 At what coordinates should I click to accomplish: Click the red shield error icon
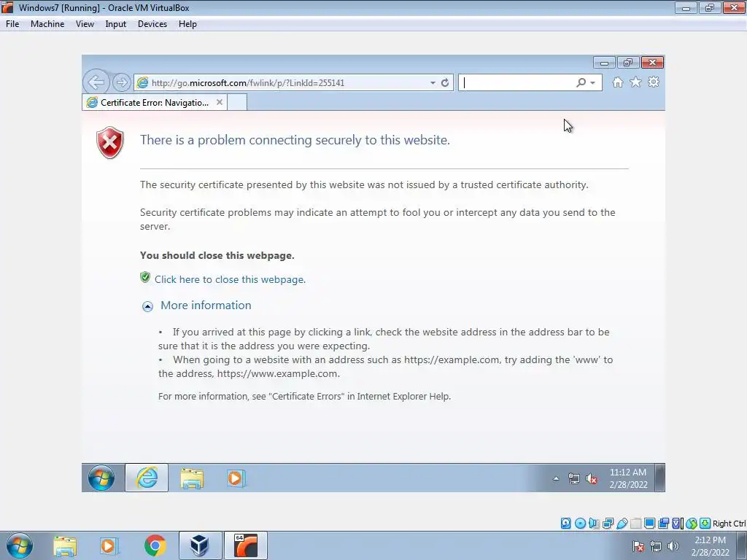(110, 142)
